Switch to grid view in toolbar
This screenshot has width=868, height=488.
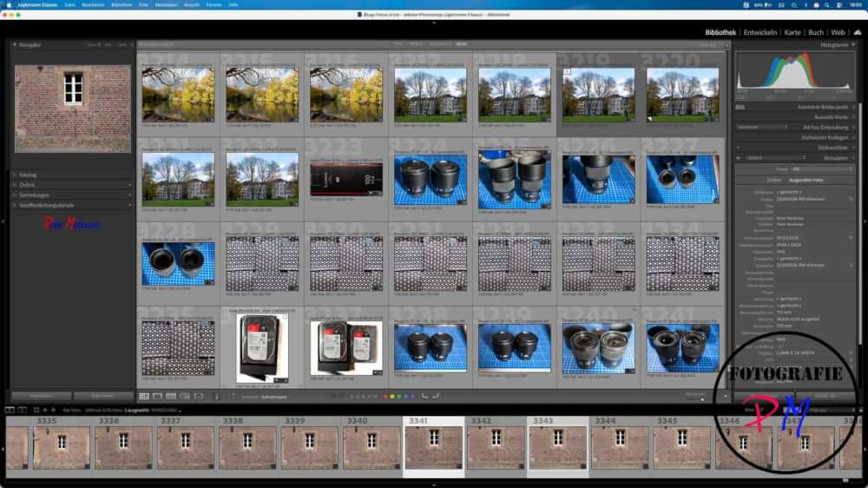(x=144, y=396)
